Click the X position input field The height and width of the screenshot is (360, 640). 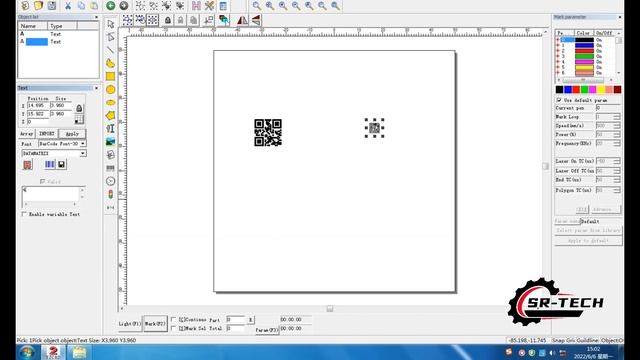38,105
